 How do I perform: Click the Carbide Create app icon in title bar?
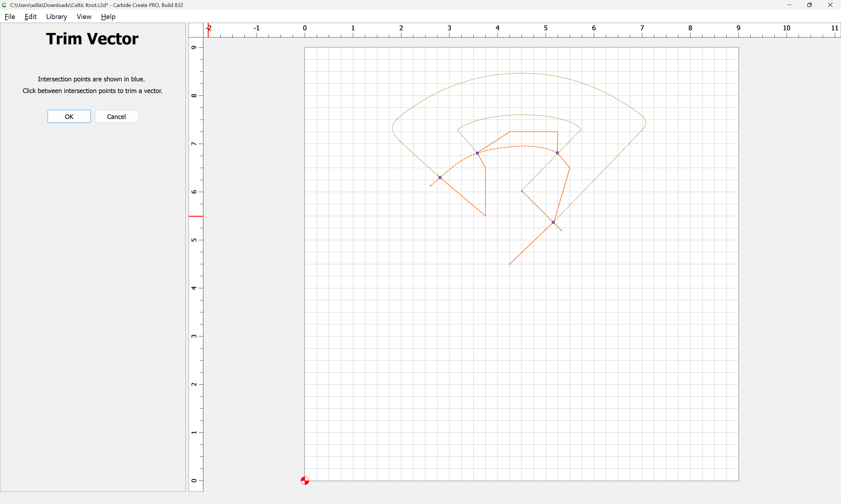click(x=4, y=5)
